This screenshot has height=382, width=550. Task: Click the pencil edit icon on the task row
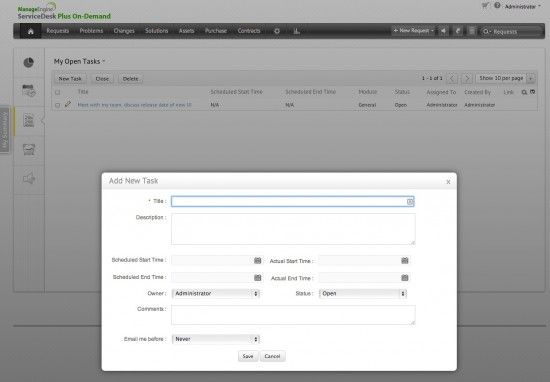coord(68,104)
